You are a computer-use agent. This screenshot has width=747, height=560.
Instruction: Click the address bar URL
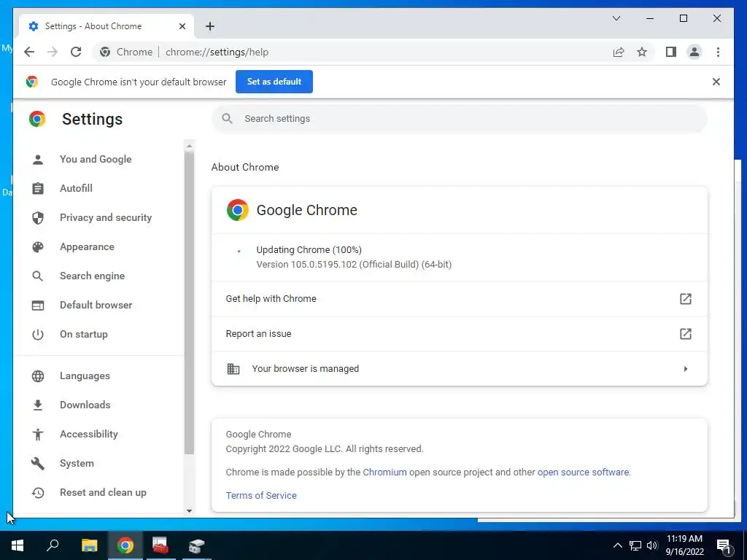tap(217, 52)
